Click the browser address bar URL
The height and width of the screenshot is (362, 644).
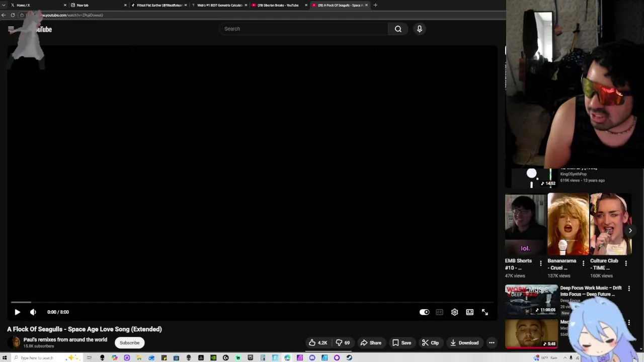pyautogui.click(x=73, y=15)
